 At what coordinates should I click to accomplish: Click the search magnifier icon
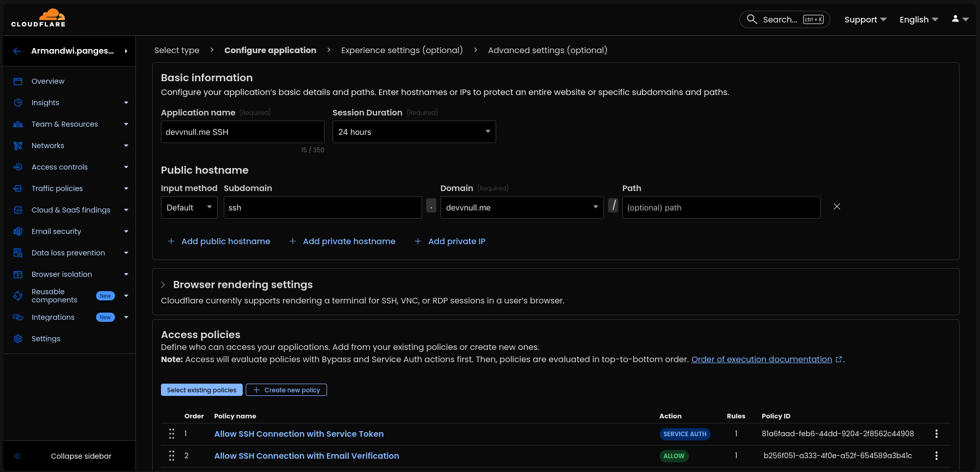pyautogui.click(x=752, y=19)
